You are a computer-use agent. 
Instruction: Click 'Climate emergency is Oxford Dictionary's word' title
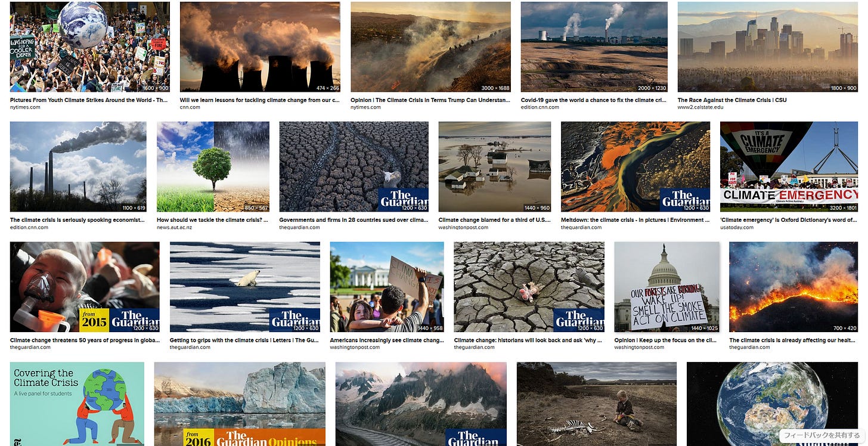click(x=789, y=220)
